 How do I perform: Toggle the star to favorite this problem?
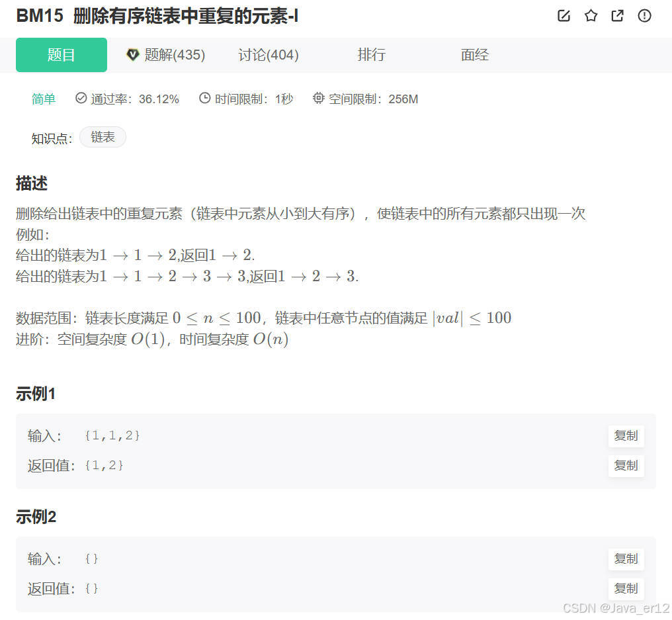tap(591, 16)
